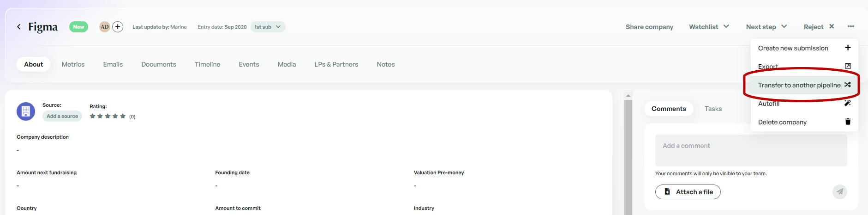Click the Last update by: Marine text

click(160, 27)
